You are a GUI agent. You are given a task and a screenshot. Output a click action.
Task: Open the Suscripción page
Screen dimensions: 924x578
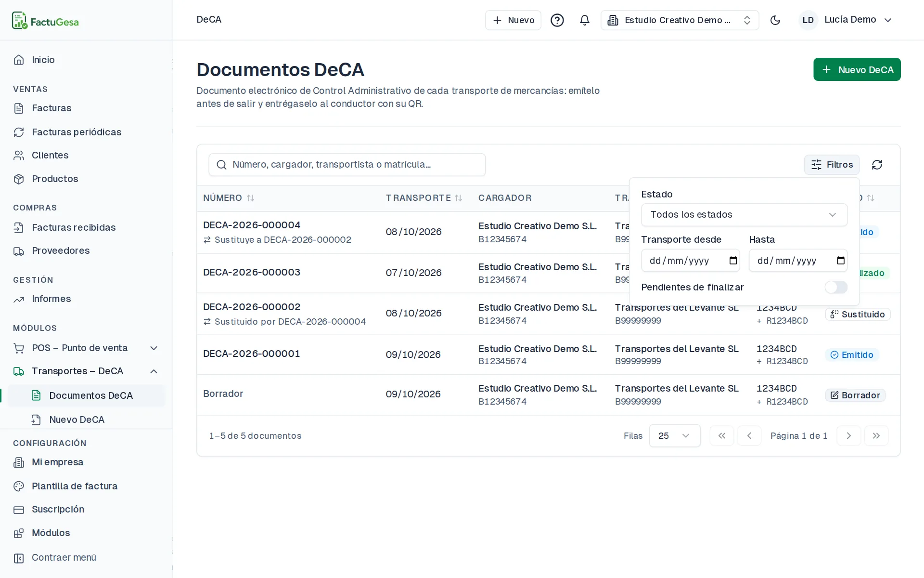87,510
